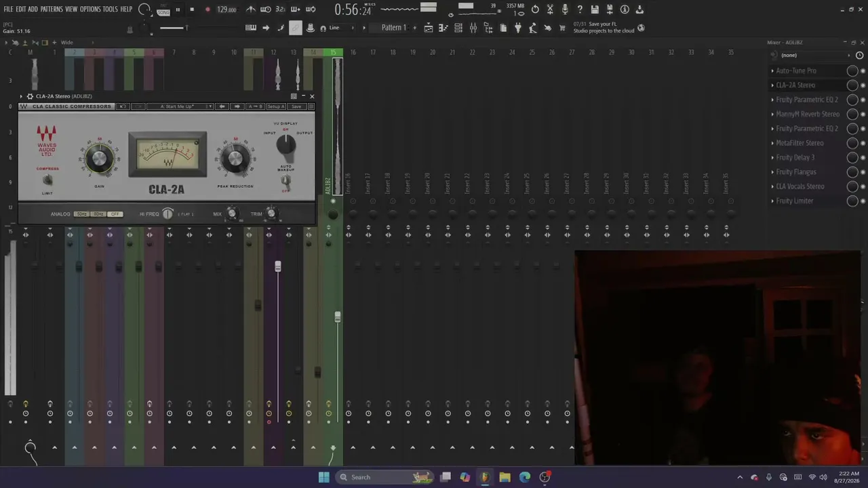This screenshot has width=868, height=488.
Task: Click the Waves undo button
Action: 123,106
